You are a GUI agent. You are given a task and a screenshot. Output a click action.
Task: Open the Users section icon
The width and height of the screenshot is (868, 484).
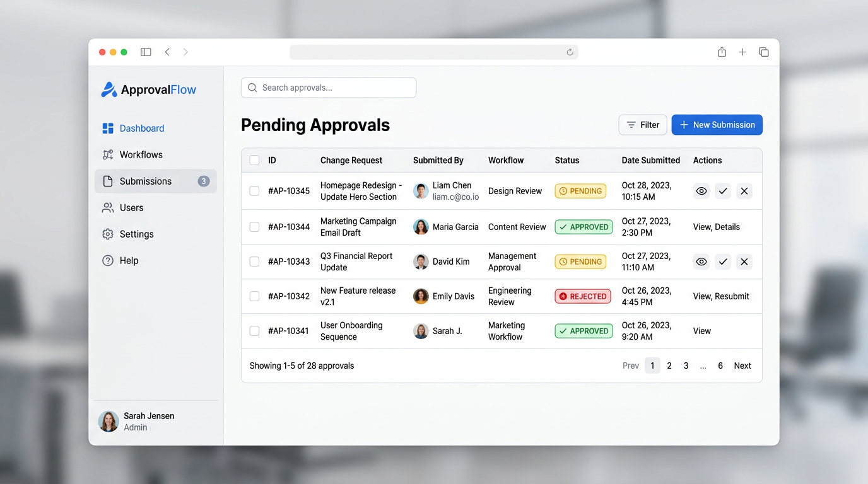[107, 207]
